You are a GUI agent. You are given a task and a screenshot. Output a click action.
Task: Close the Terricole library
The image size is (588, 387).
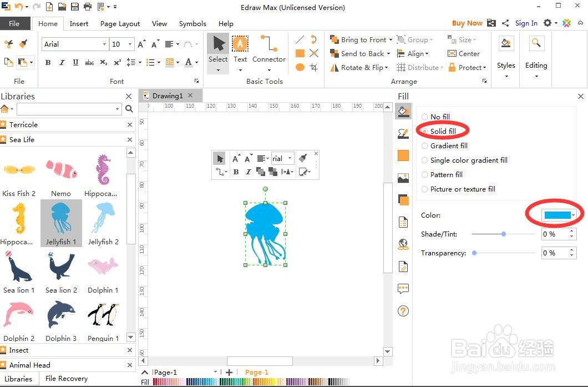(x=130, y=124)
